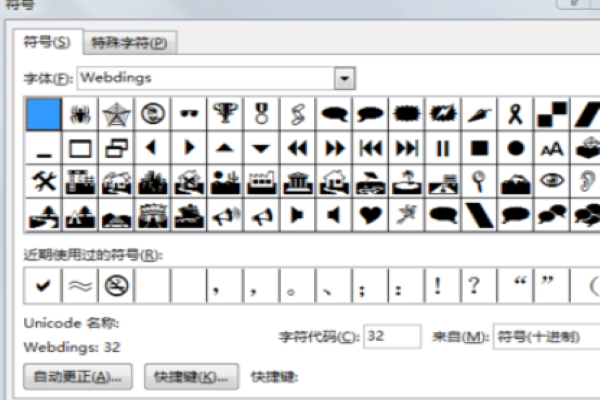This screenshot has height=400, width=600.
Task: Pick the dark sunglasses symbol
Action: [x=189, y=114]
